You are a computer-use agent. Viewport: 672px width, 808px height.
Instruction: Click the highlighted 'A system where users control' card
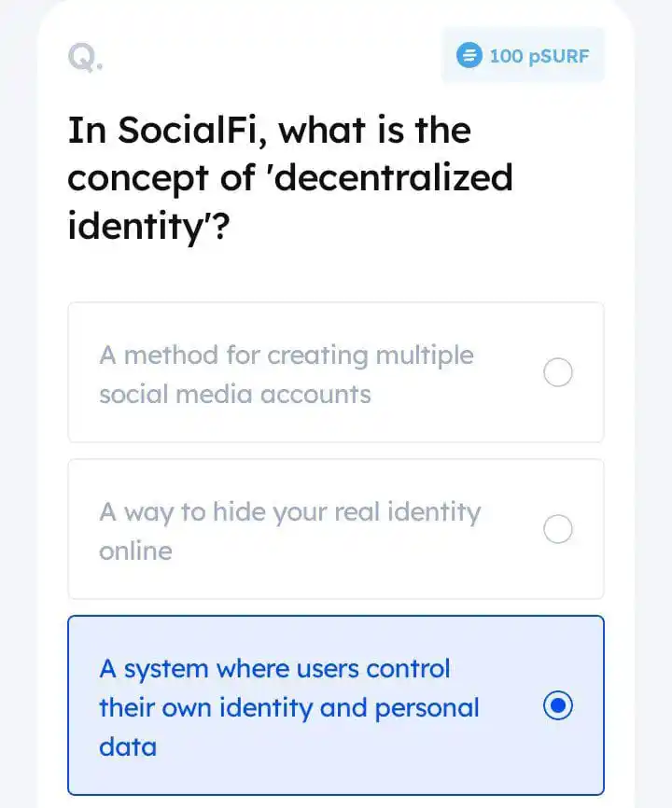click(x=336, y=705)
